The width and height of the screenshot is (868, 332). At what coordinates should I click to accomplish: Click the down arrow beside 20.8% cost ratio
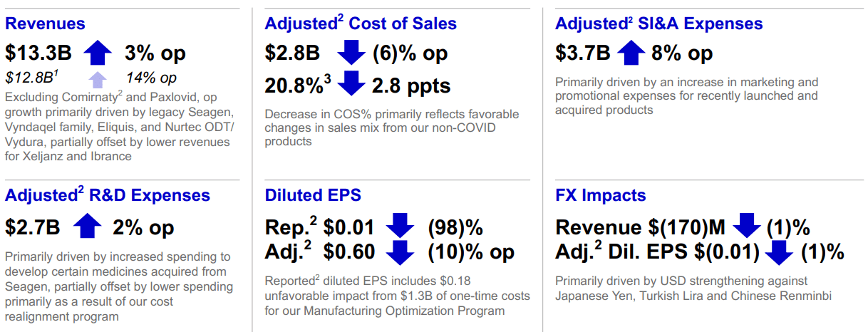[351, 85]
